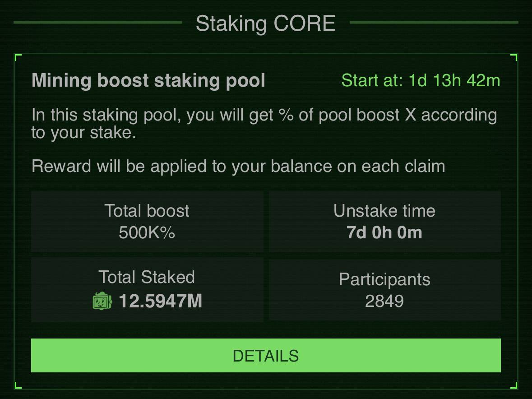Click the 7d 0h 0m value

pos(384,232)
